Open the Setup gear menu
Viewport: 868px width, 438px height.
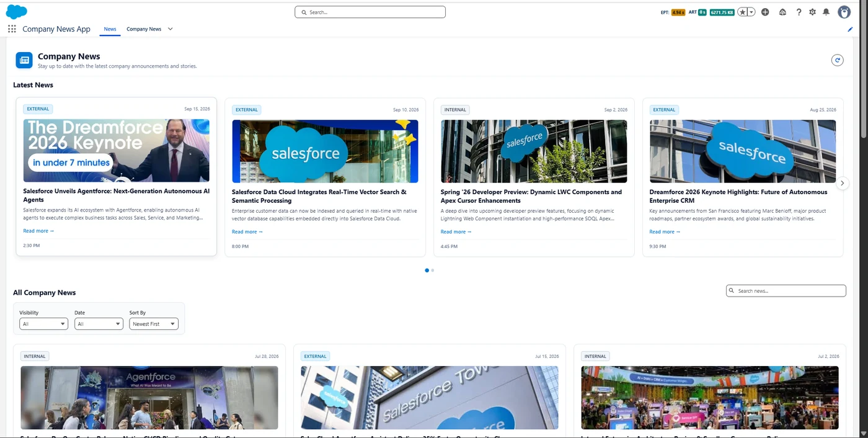[812, 12]
